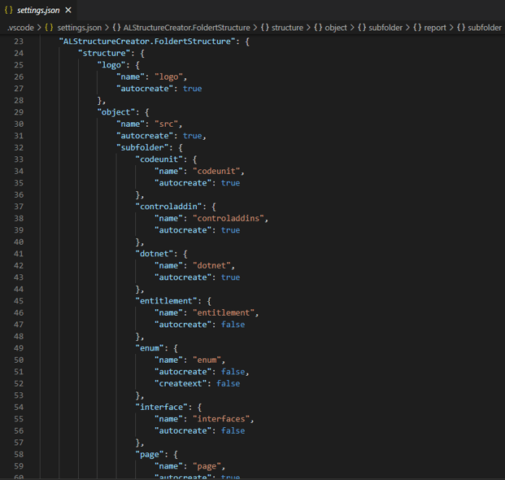Click the "dotnet" key on line 41

coord(154,254)
